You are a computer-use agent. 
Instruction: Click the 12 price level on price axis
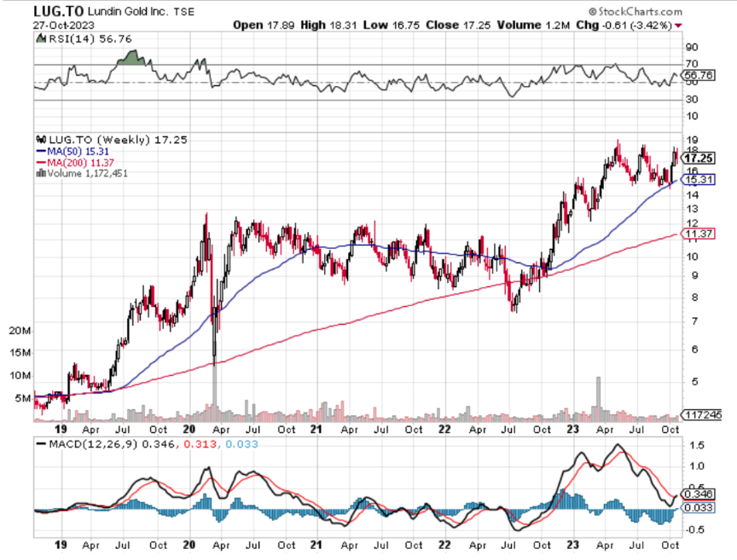coord(692,222)
